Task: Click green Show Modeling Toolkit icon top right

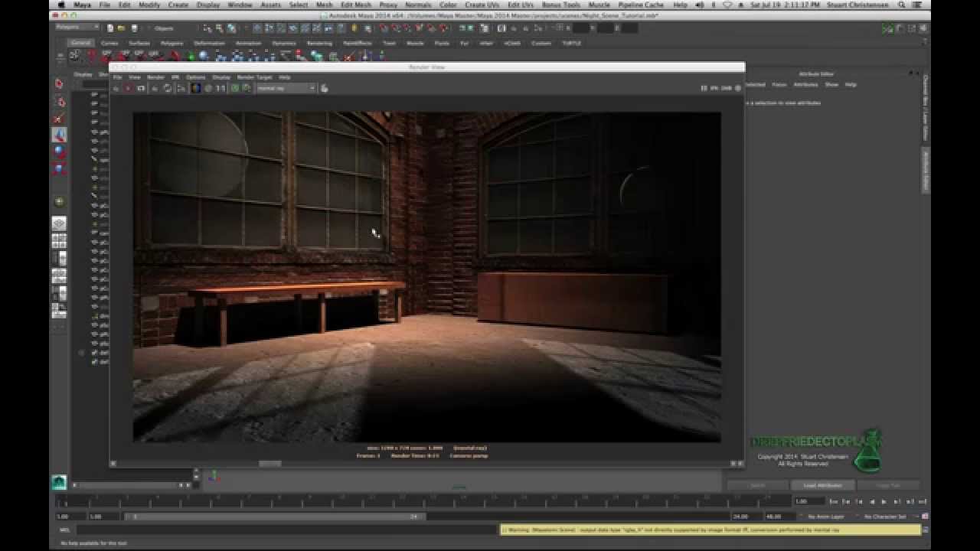Action: point(887,29)
